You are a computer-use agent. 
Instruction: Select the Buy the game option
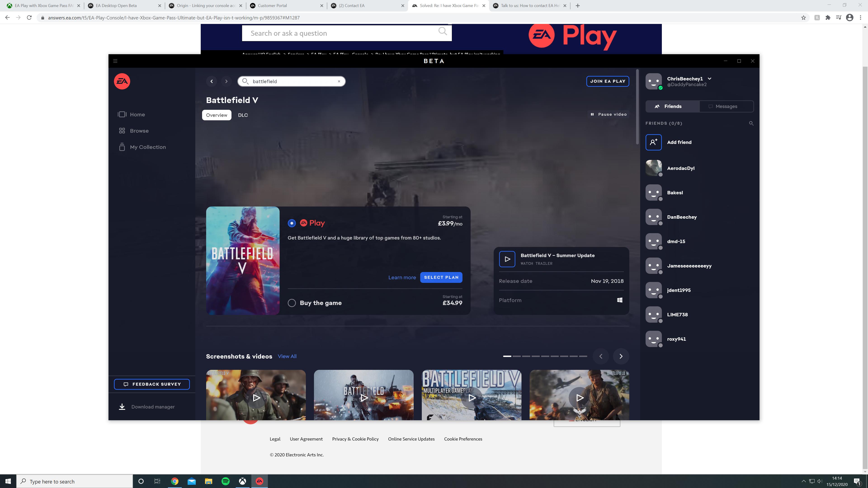292,303
